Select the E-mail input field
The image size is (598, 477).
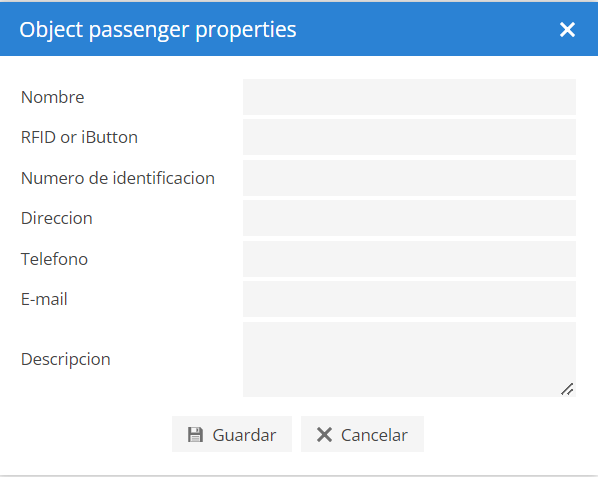click(x=409, y=299)
